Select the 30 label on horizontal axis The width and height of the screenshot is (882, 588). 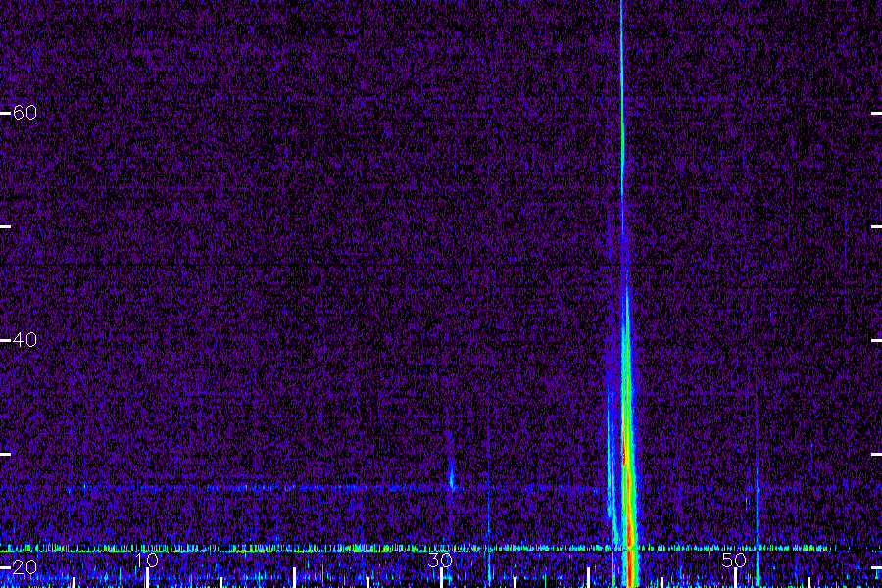coord(440,560)
